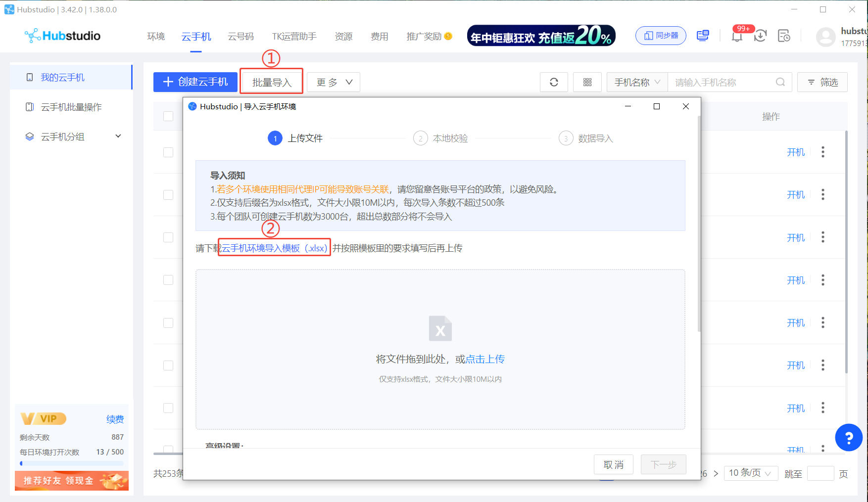The width and height of the screenshot is (868, 502).
Task: Click 开机 for the first row
Action: (796, 152)
